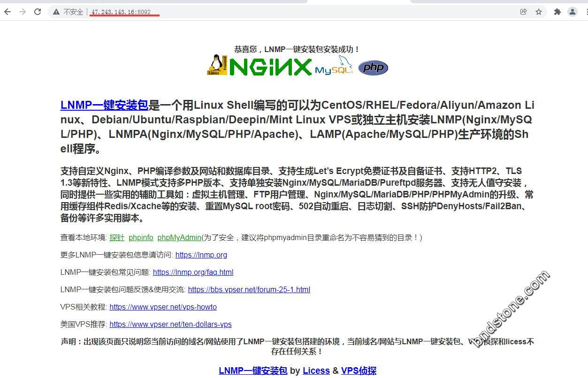The height and width of the screenshot is (378, 588).
Task: Click the 美国VPS推荐: label
Action: [84, 325]
